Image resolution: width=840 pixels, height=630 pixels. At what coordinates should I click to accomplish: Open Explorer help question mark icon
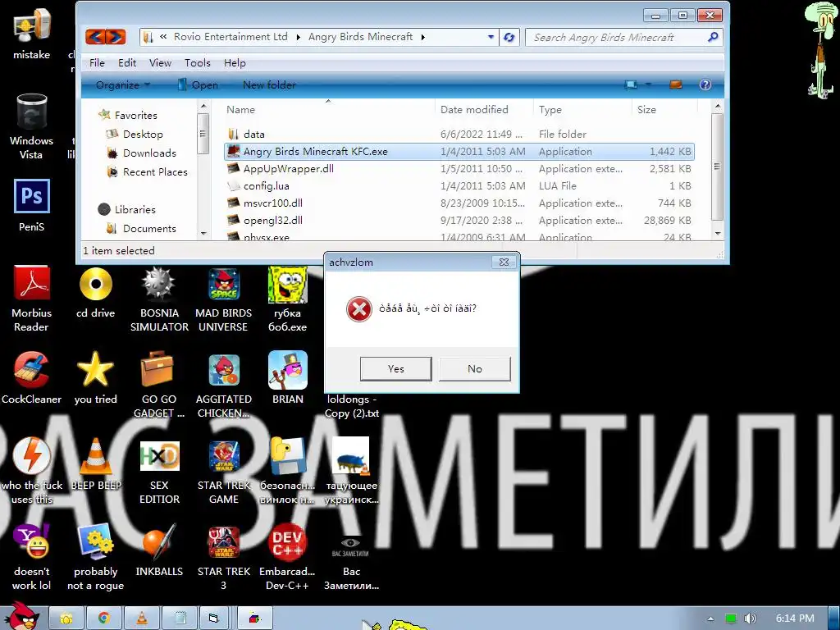click(705, 84)
